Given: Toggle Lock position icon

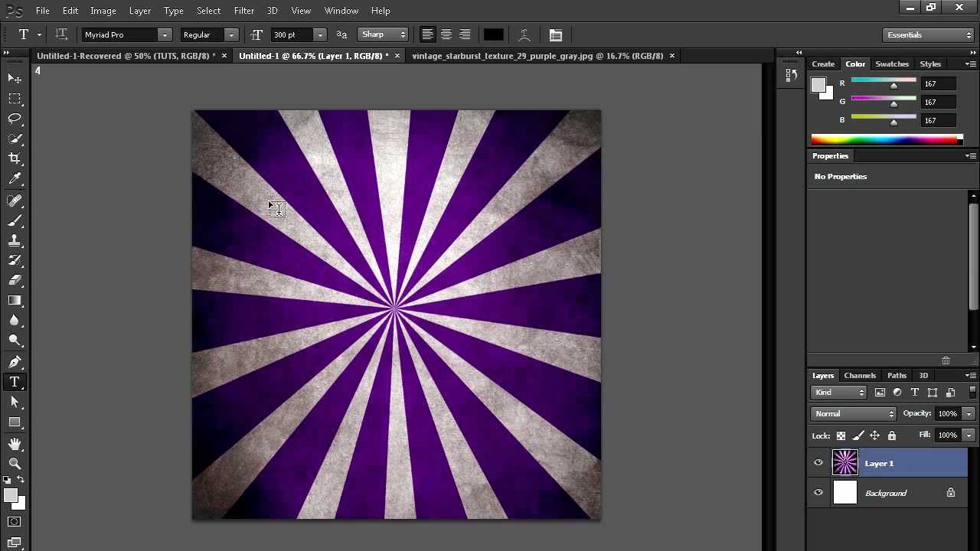Looking at the screenshot, I should click(874, 435).
